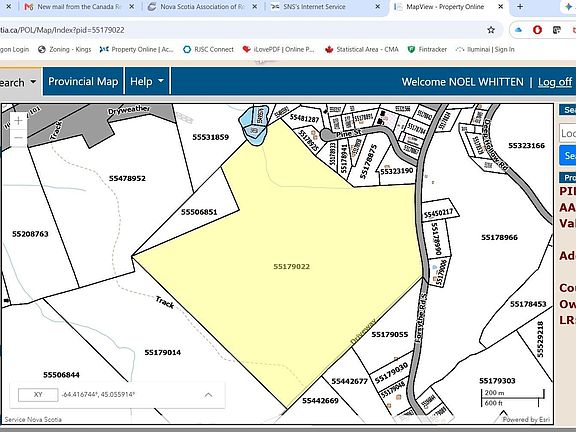
Task: Bookmark this page with the star icon
Action: point(491,30)
